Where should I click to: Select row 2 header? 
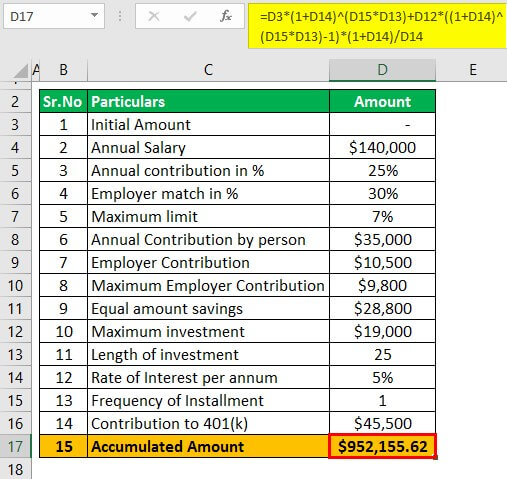click(15, 101)
